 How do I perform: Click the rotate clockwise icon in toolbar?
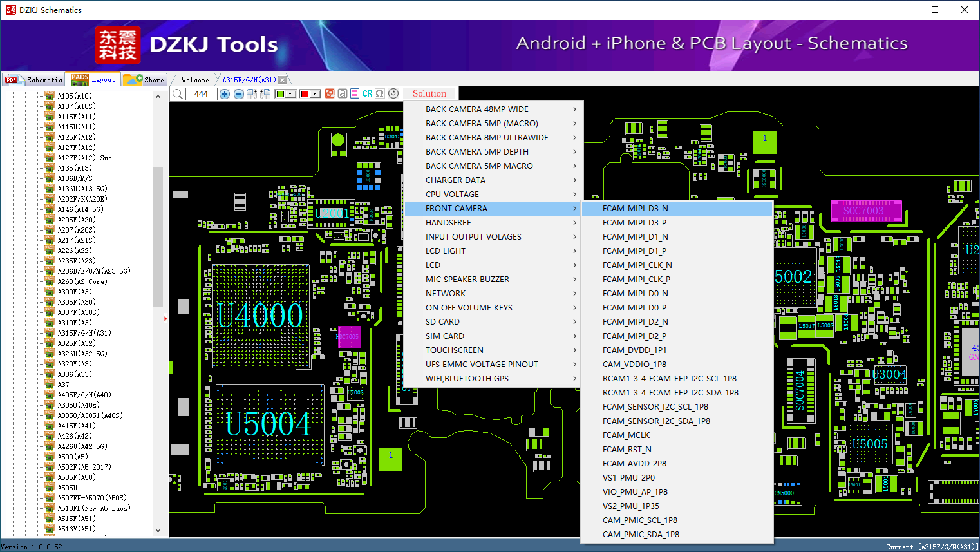point(252,94)
